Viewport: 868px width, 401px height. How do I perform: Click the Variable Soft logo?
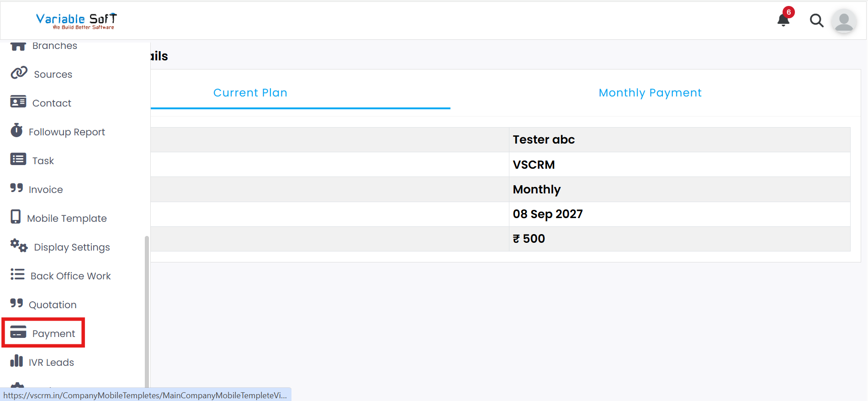click(76, 21)
